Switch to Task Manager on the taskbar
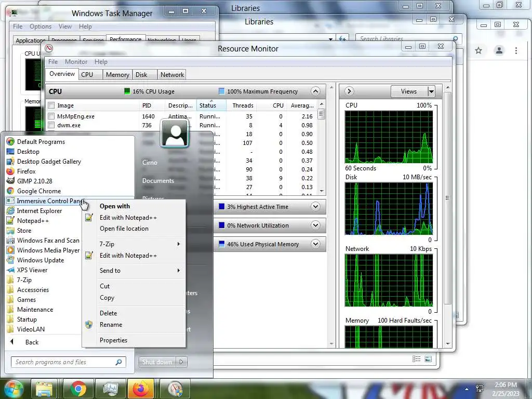Screen dimensions: 532x399 tap(111, 389)
